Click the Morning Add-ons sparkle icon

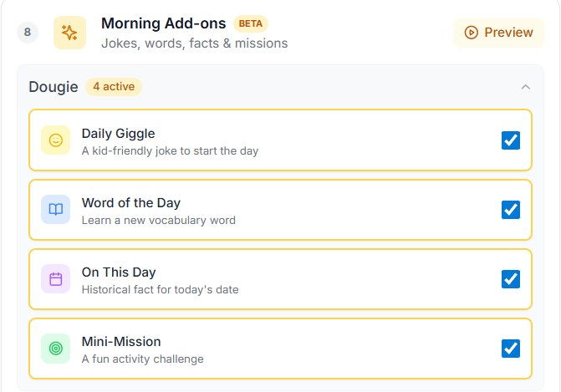point(69,33)
